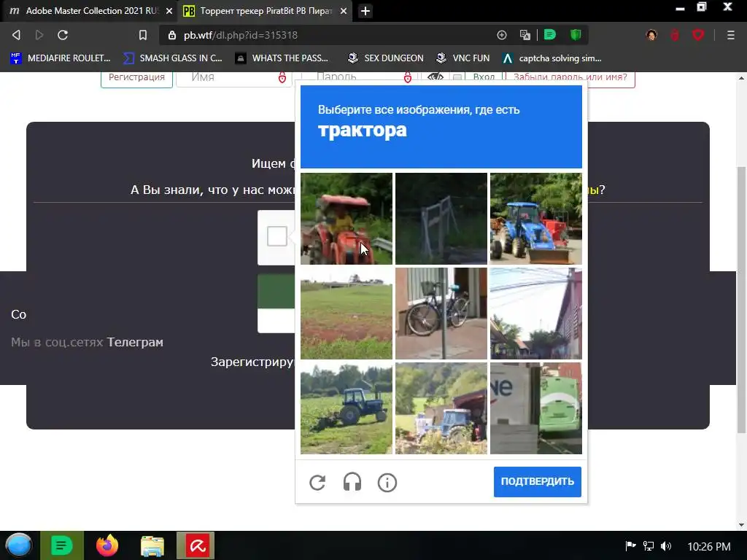Open the file manager from the taskbar
Image resolution: width=747 pixels, height=560 pixels.
[x=152, y=545]
